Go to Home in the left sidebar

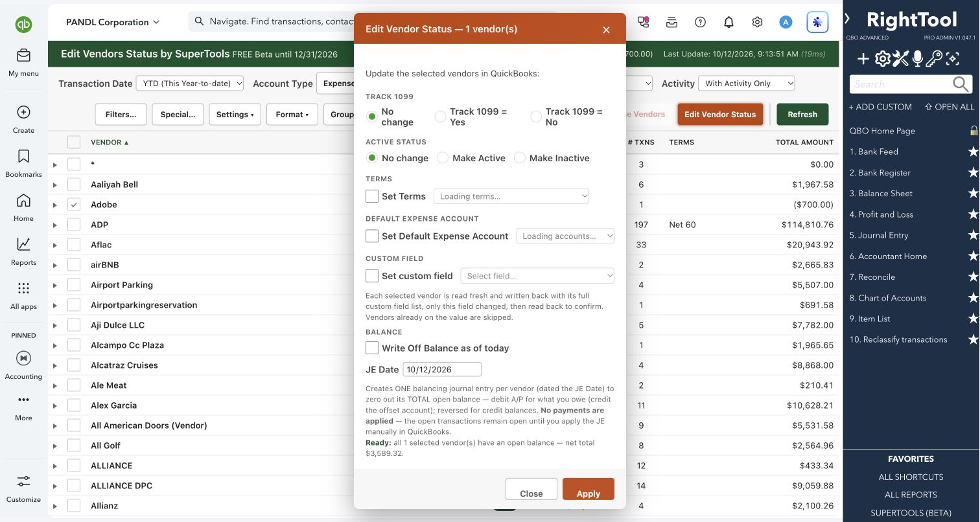23,200
